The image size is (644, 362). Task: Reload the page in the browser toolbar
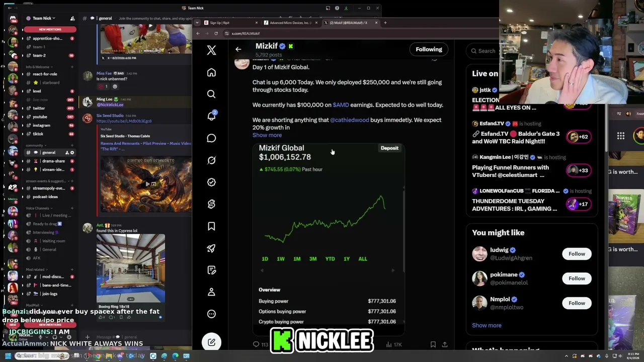[216, 33]
